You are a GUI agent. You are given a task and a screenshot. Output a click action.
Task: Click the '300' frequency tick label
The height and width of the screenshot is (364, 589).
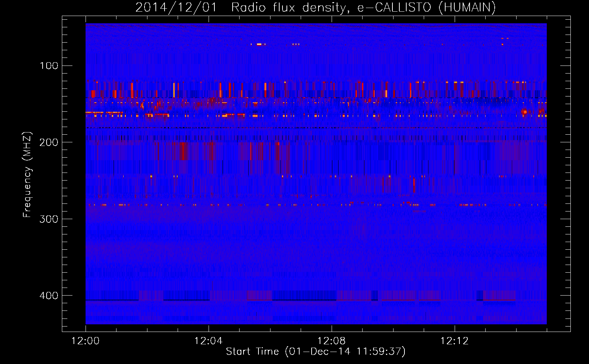(x=49, y=219)
